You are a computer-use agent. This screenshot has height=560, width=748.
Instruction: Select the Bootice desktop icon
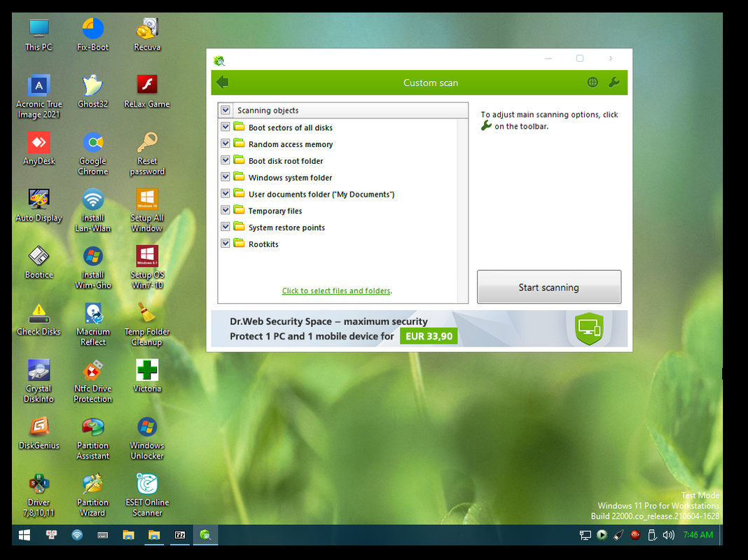pos(39,262)
